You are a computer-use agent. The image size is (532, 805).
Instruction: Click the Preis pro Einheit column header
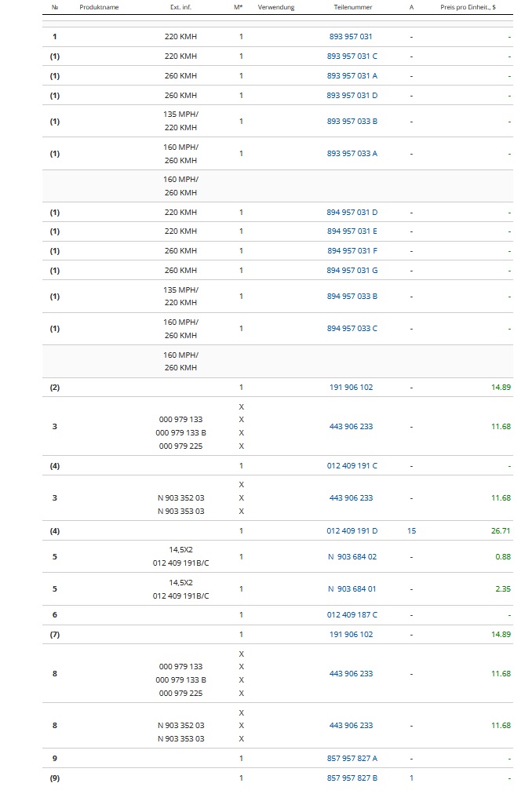point(468,7)
